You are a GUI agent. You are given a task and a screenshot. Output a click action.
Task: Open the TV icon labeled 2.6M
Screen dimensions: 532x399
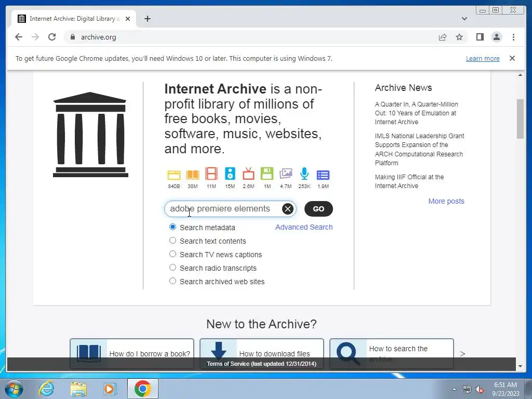point(248,174)
